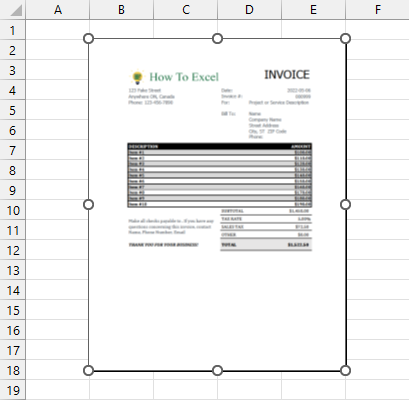Screen dimensions: 409x400
Task: Select column F header
Action: coord(377,9)
